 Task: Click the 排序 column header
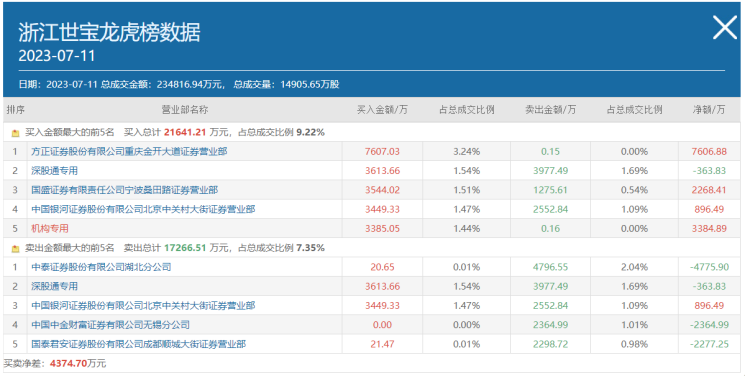pyautogui.click(x=15, y=109)
